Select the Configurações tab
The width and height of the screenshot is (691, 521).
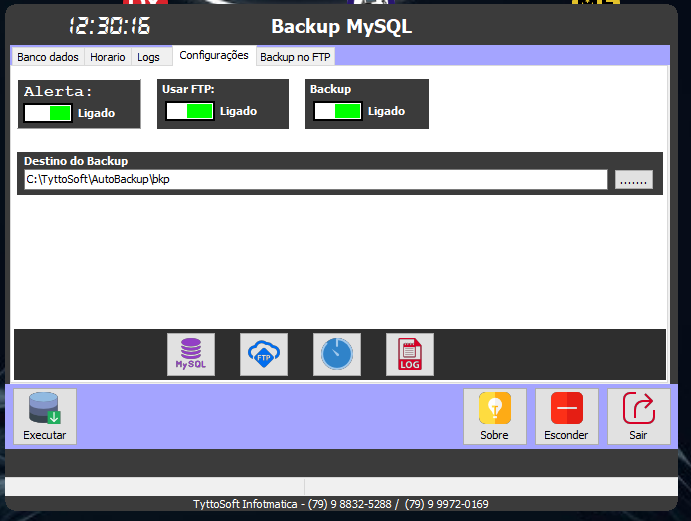tap(214, 55)
